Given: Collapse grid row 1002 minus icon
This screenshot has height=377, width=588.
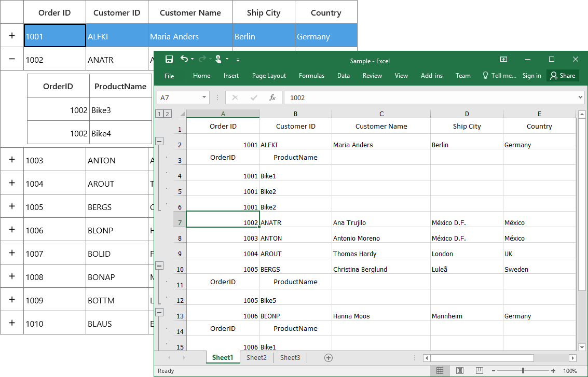Looking at the screenshot, I should coord(12,59).
